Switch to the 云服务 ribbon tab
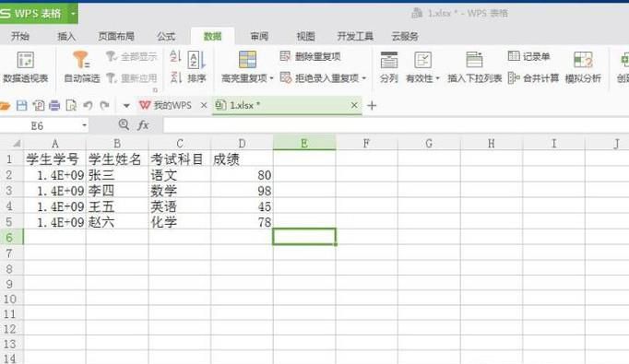 [405, 37]
